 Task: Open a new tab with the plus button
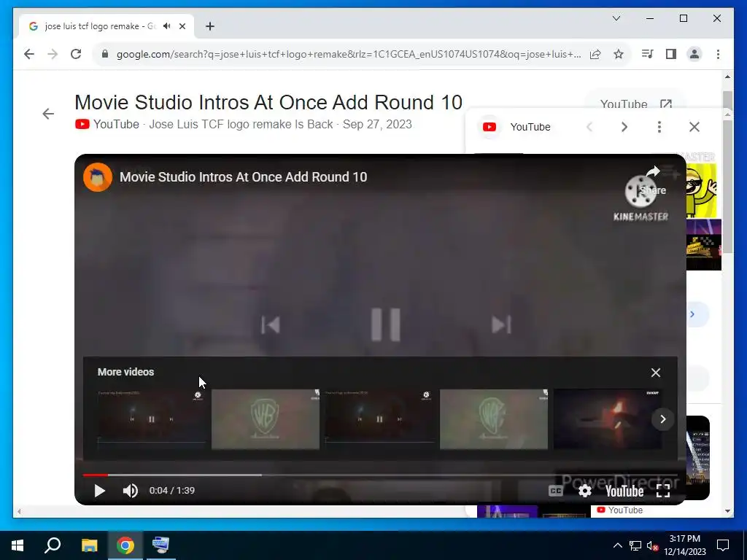pos(209,26)
